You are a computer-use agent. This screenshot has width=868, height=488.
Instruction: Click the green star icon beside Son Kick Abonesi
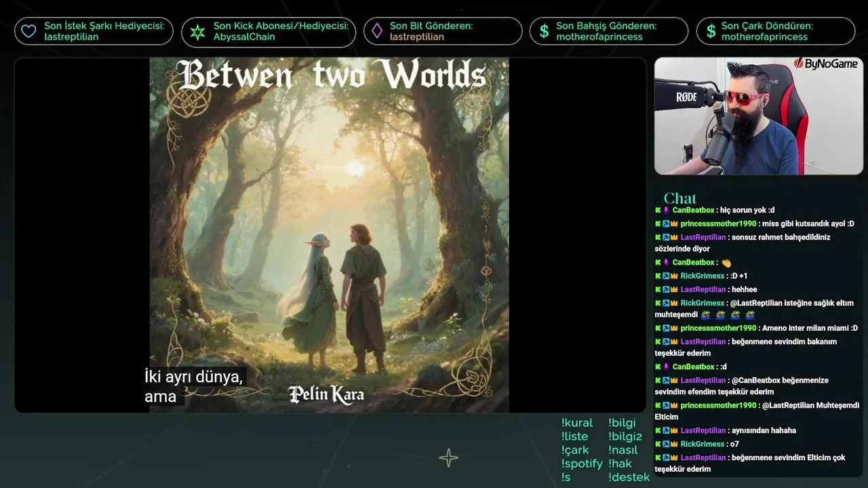197,32
